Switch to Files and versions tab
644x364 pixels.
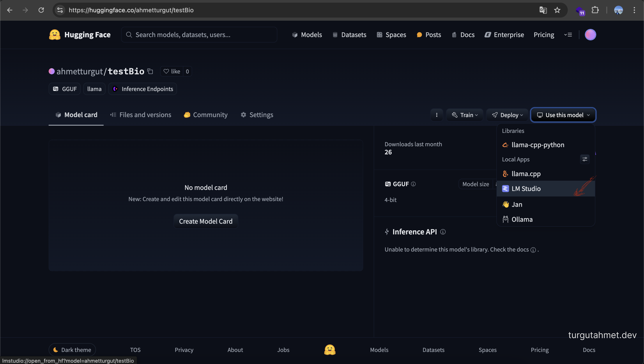[141, 115]
